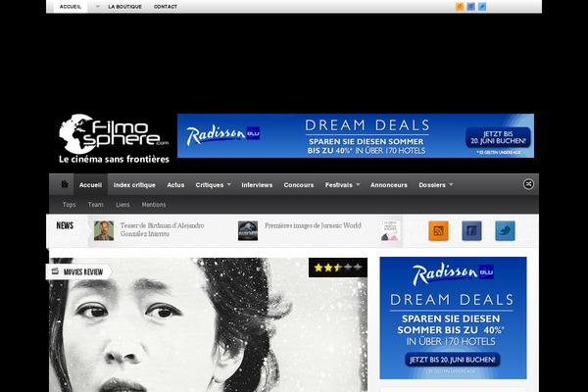Image resolution: width=588 pixels, height=392 pixels.
Task: Select the Accueil tab in top bar
Action: click(x=71, y=7)
